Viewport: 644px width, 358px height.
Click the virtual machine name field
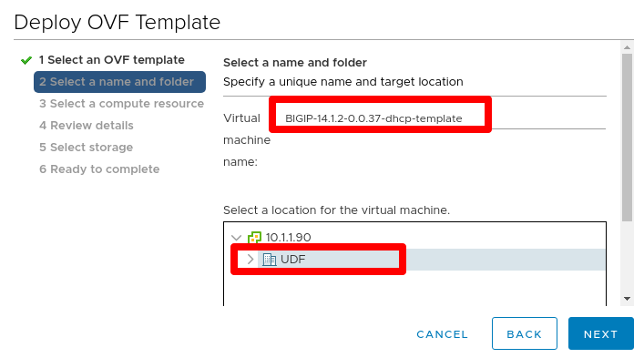click(442, 118)
